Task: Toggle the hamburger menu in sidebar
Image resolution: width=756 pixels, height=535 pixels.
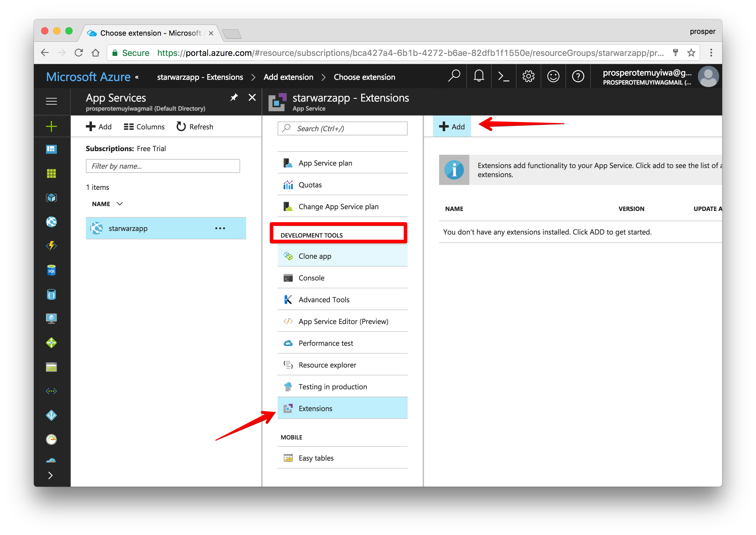Action: point(51,101)
